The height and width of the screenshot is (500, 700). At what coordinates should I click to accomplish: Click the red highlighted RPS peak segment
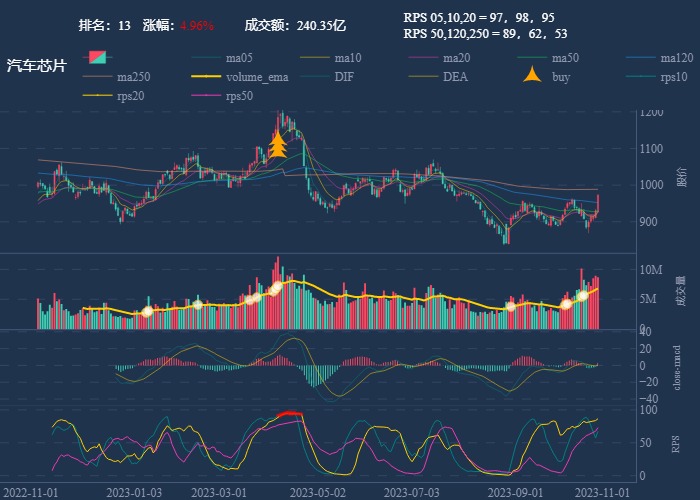289,413
